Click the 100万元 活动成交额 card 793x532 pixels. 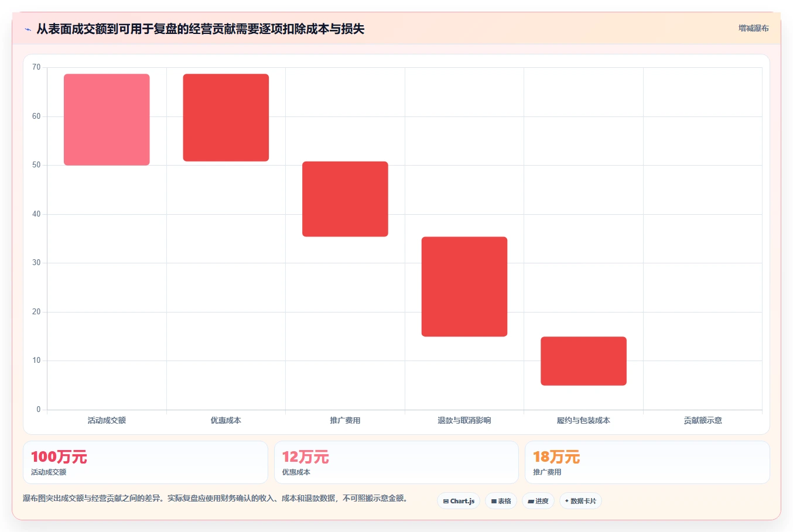click(x=145, y=462)
